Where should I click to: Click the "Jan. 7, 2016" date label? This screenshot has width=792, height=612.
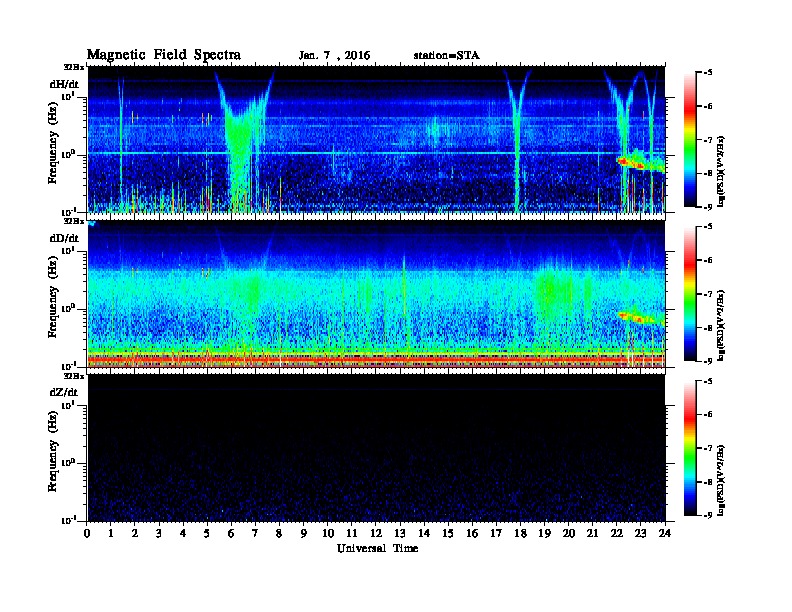[334, 56]
